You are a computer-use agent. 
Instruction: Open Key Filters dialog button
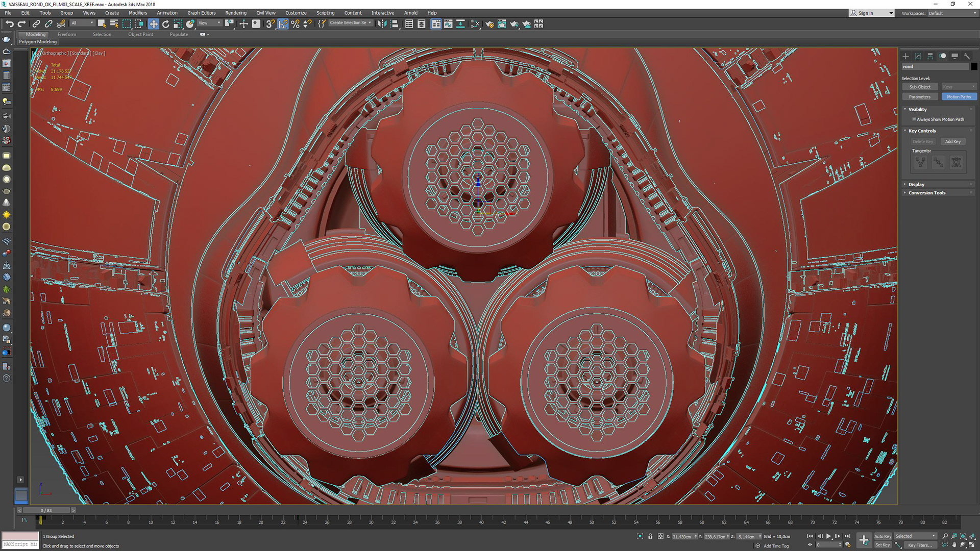[920, 545]
